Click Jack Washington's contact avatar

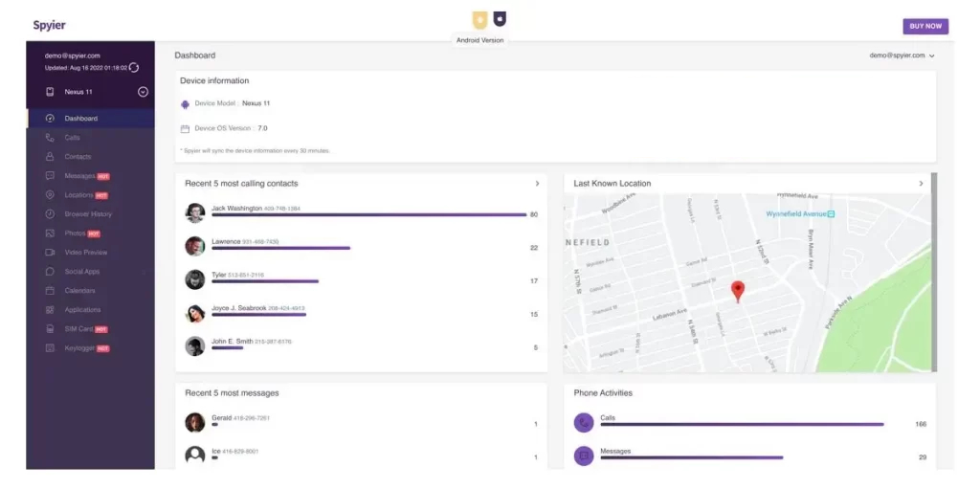(195, 213)
